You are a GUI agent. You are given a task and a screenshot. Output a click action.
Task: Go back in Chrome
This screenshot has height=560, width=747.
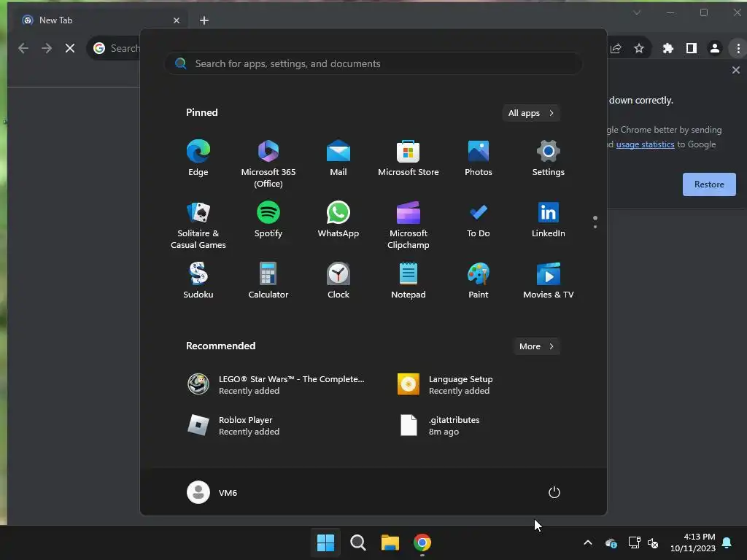[x=23, y=48]
